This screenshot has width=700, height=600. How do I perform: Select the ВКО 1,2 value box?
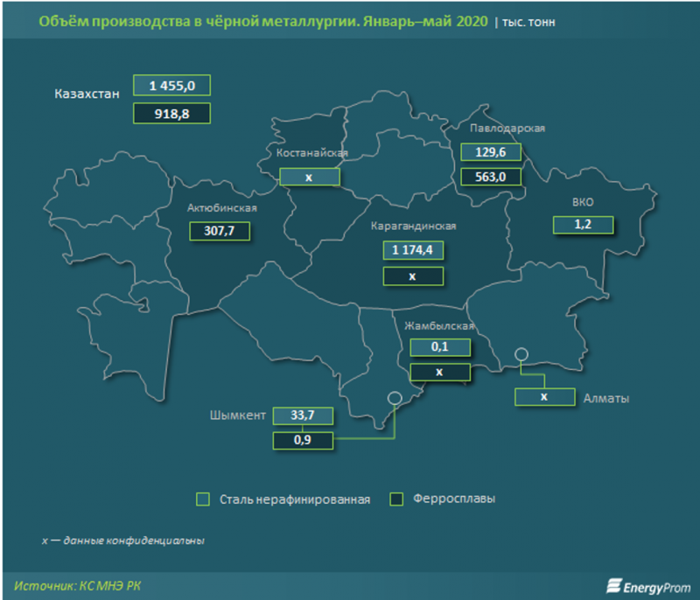(583, 225)
